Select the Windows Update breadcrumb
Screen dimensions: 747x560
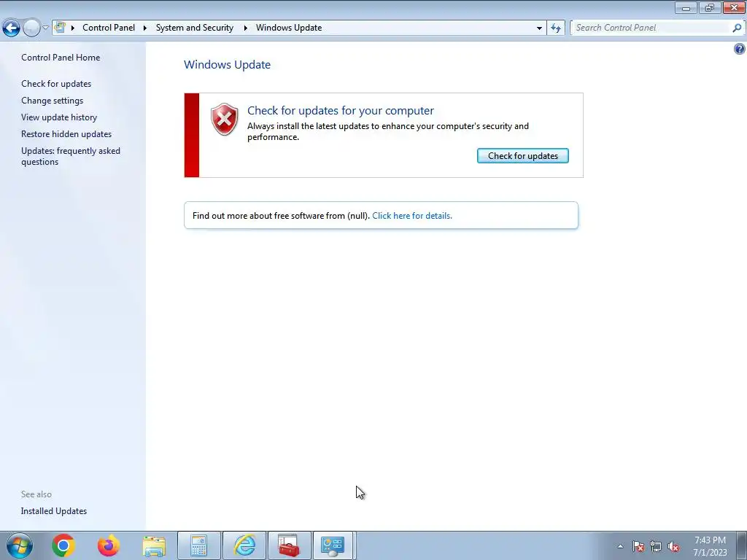289,28
